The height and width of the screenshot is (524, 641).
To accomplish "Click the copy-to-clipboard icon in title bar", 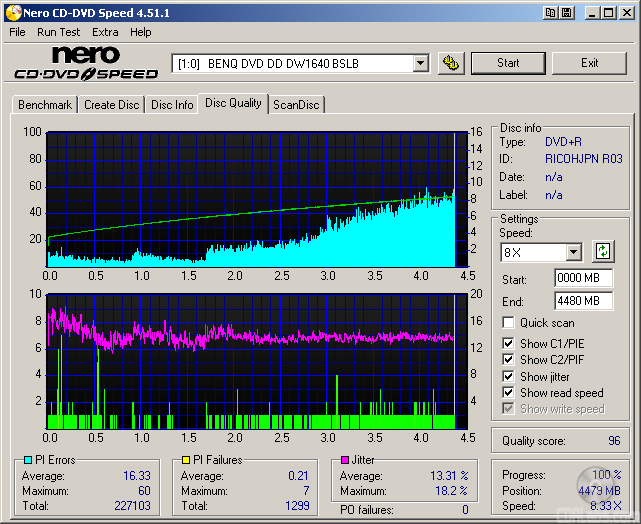I will point(551,12).
